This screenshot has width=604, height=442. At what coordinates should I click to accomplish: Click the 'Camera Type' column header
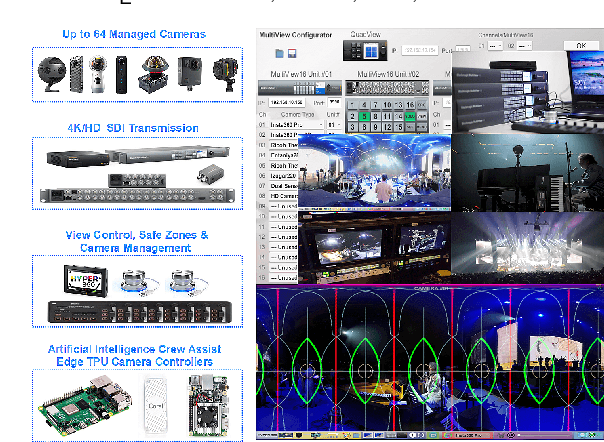click(x=297, y=114)
